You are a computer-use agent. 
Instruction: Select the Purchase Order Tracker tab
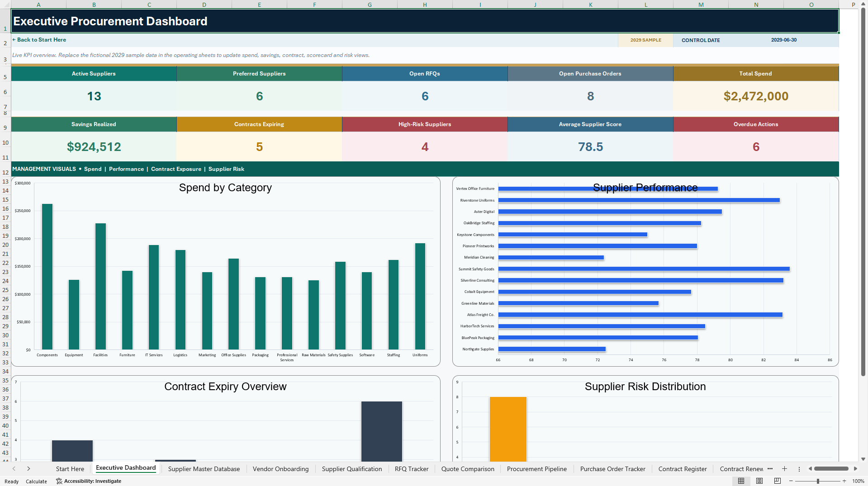613,469
